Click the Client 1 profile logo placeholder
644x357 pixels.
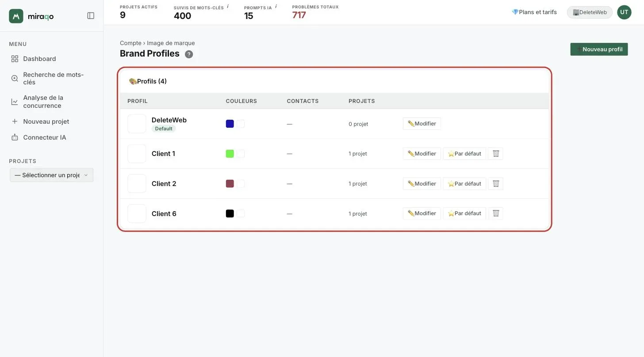(137, 154)
